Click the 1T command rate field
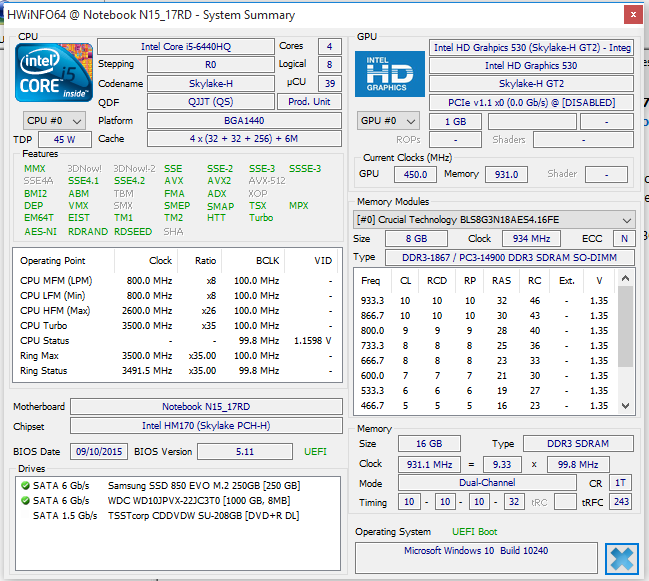The height and width of the screenshot is (581, 649). click(620, 483)
